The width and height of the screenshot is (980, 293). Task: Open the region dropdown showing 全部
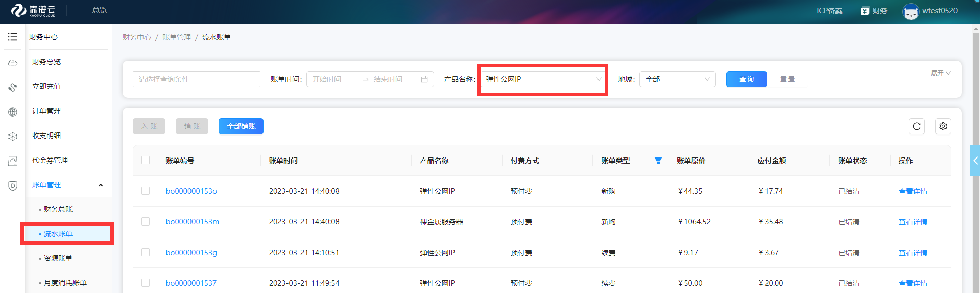pos(678,79)
